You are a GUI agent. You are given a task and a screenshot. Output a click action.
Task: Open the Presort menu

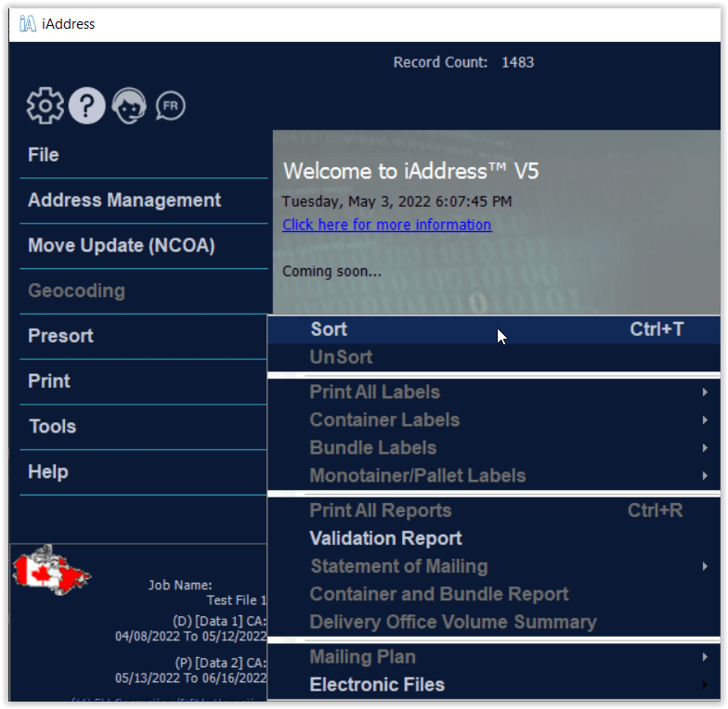[x=60, y=336]
